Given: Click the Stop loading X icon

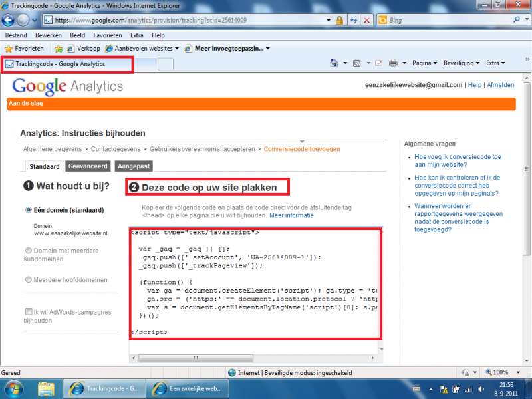Looking at the screenshot, I should tap(366, 21).
